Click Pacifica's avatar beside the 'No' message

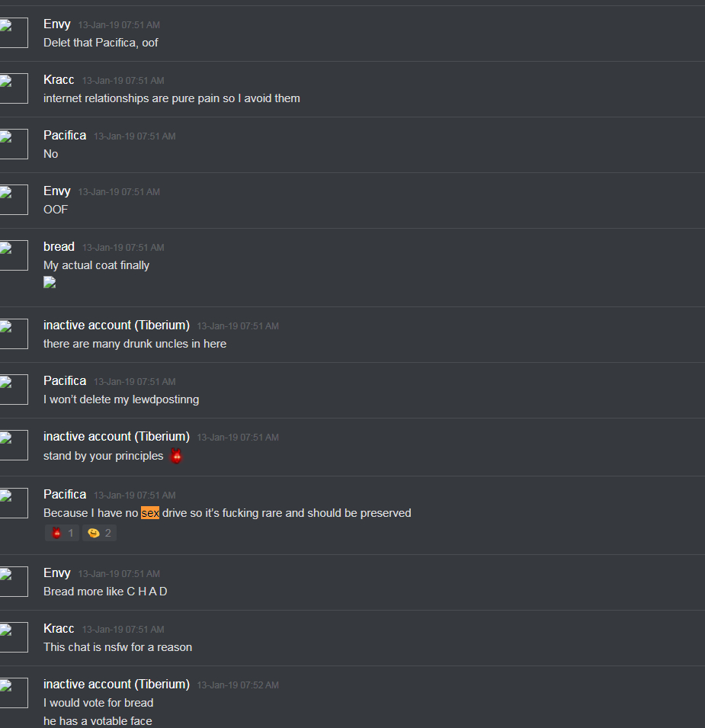click(14, 144)
